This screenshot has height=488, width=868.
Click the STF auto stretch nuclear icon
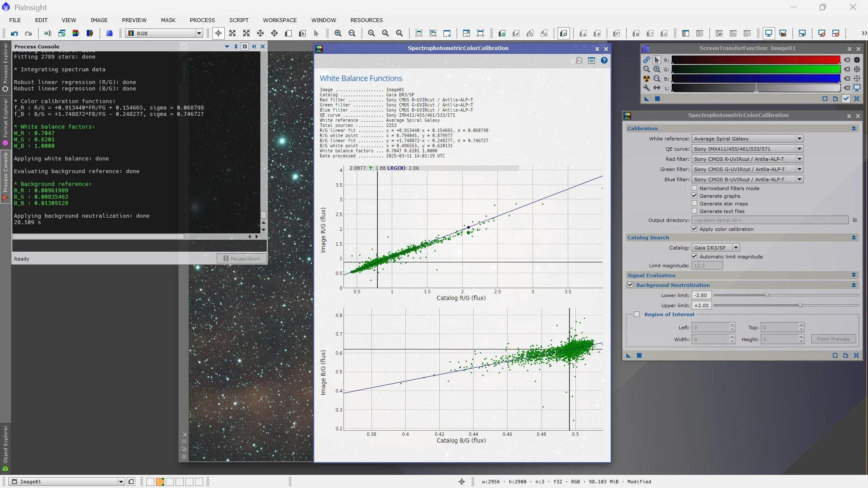(x=646, y=79)
